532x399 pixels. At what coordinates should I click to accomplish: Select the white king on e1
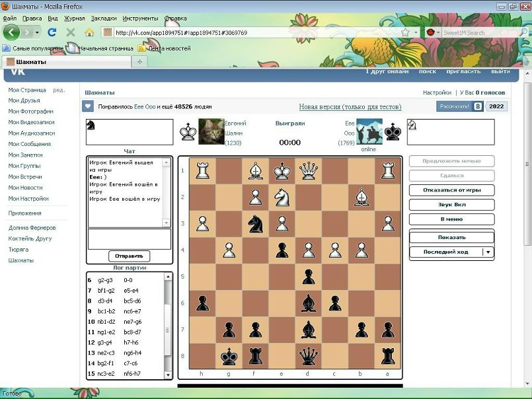pyautogui.click(x=282, y=170)
